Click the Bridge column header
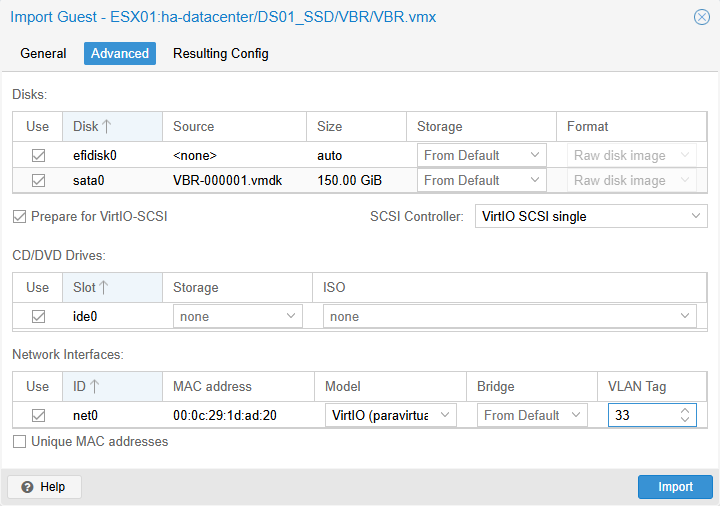Image resolution: width=720 pixels, height=506 pixels. coord(532,387)
